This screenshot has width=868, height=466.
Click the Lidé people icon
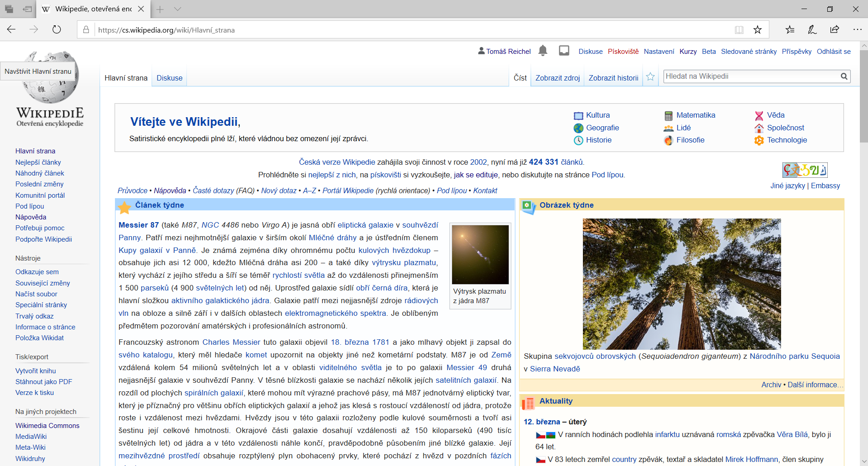click(x=668, y=128)
